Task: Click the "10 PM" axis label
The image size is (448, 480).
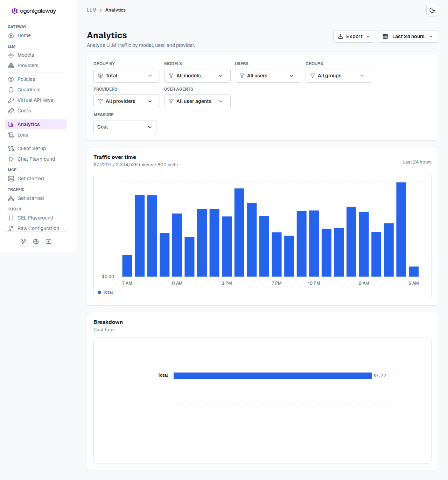Action: pos(314,283)
